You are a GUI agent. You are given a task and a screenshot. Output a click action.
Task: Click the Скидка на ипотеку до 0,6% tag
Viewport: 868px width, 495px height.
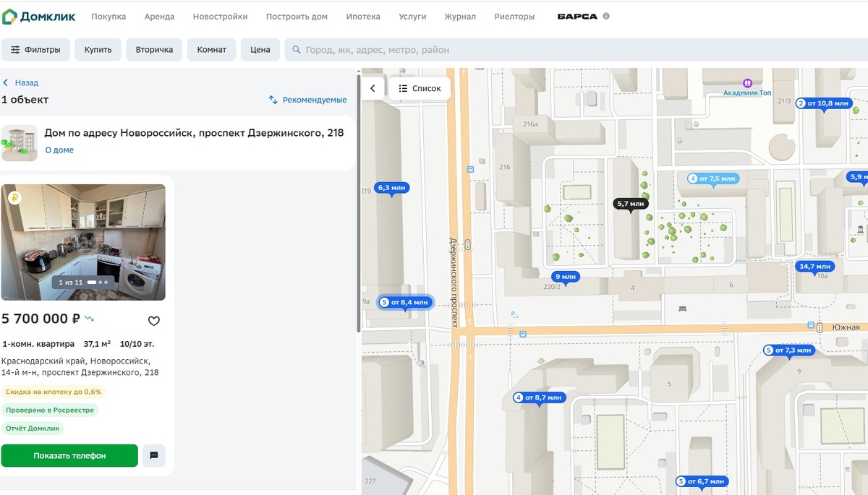click(54, 392)
